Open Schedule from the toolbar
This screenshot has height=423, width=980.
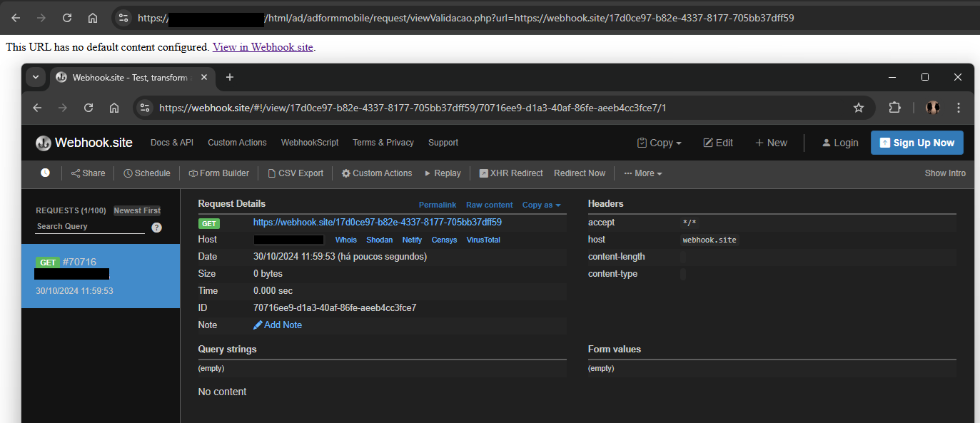click(x=147, y=173)
